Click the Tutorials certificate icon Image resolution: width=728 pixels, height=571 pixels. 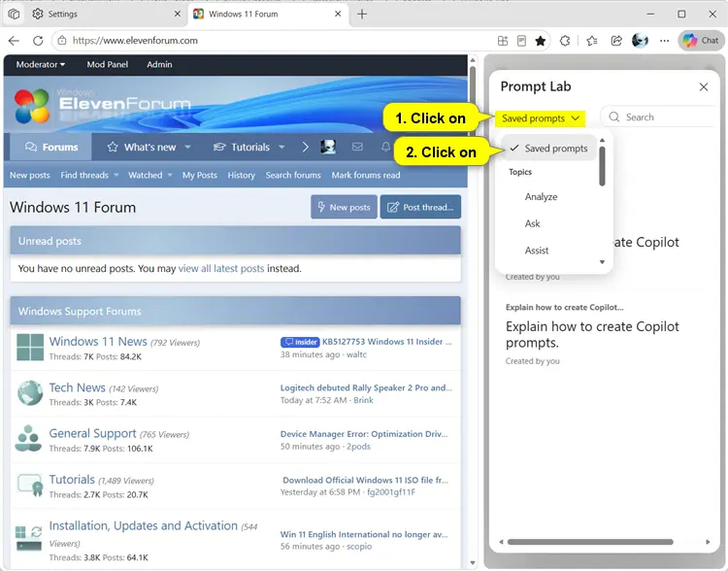[30, 485]
